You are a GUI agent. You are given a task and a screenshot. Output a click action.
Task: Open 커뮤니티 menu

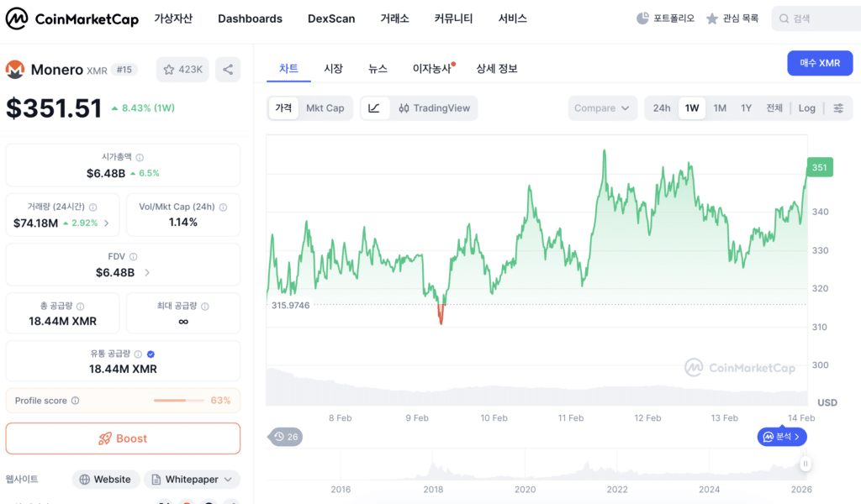coord(453,18)
